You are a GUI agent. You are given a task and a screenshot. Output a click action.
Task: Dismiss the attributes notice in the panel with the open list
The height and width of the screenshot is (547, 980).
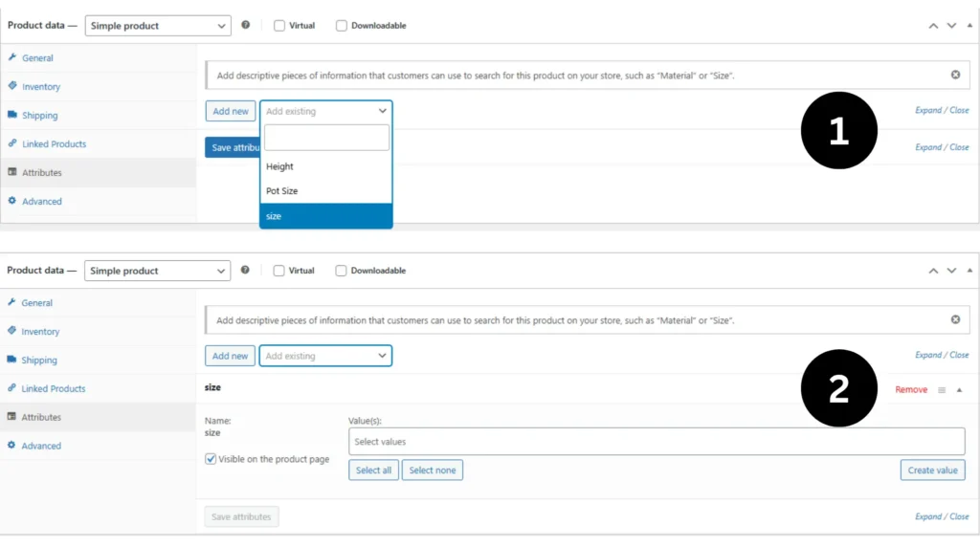tap(956, 75)
